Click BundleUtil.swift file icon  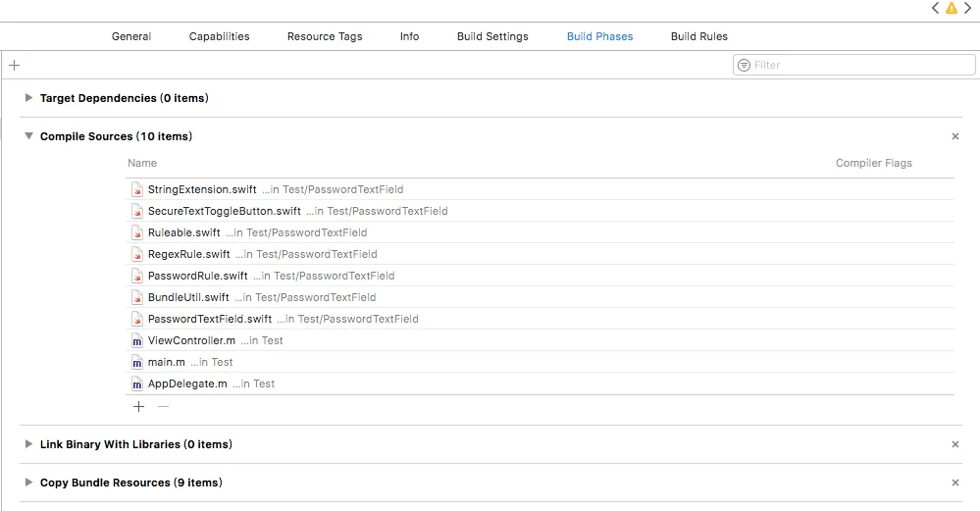click(137, 297)
